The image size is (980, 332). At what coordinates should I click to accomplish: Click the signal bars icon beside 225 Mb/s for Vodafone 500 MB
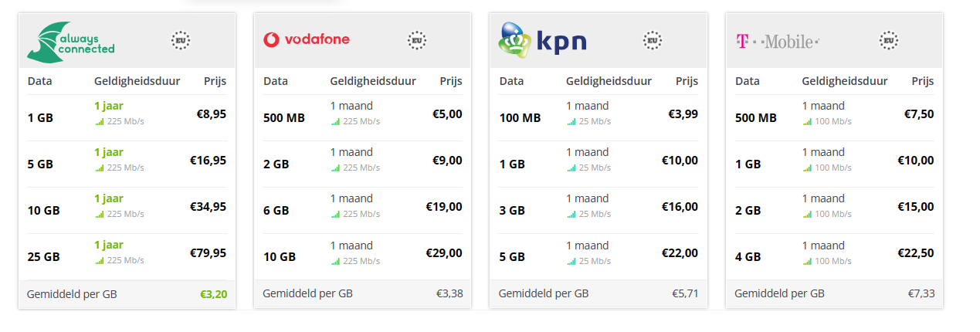point(335,121)
